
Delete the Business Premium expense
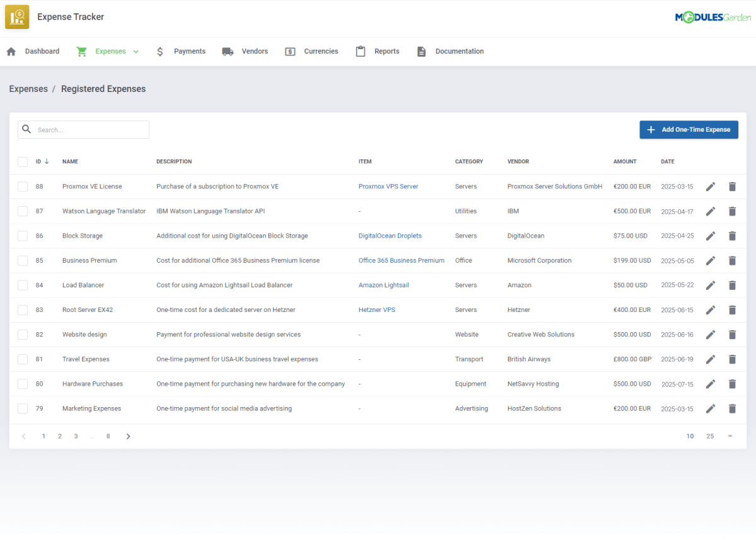click(732, 260)
